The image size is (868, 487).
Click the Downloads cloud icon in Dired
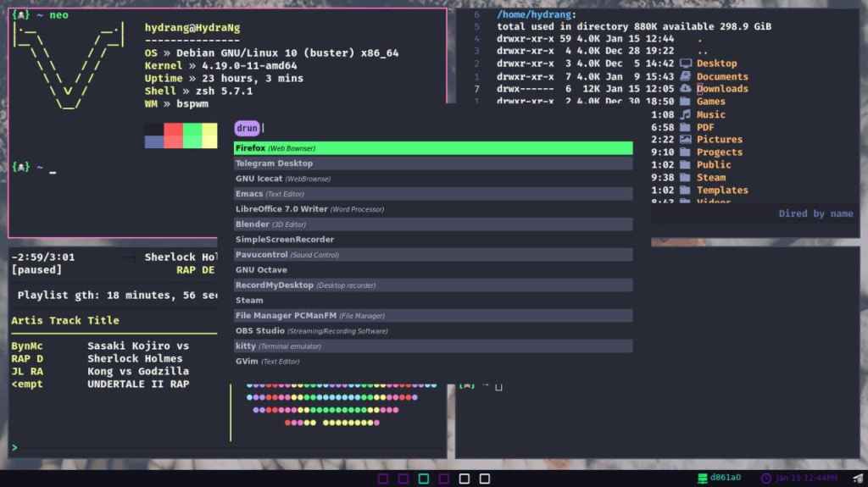(x=685, y=89)
